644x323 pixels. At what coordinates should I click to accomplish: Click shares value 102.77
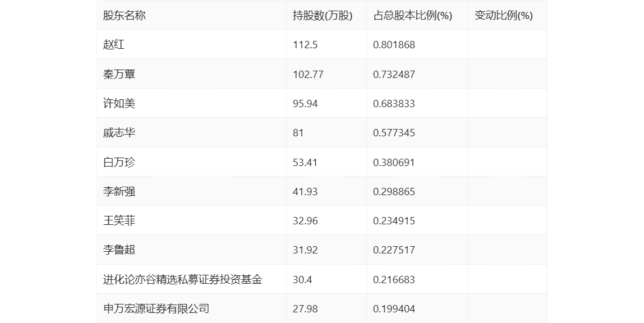click(308, 74)
